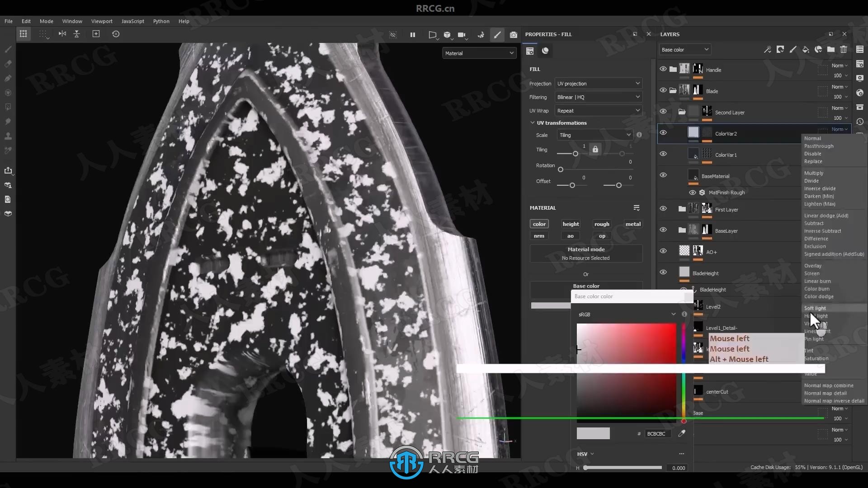This screenshot has width=868, height=488.
Task: Add a smart material layer icon
Action: [818, 50]
